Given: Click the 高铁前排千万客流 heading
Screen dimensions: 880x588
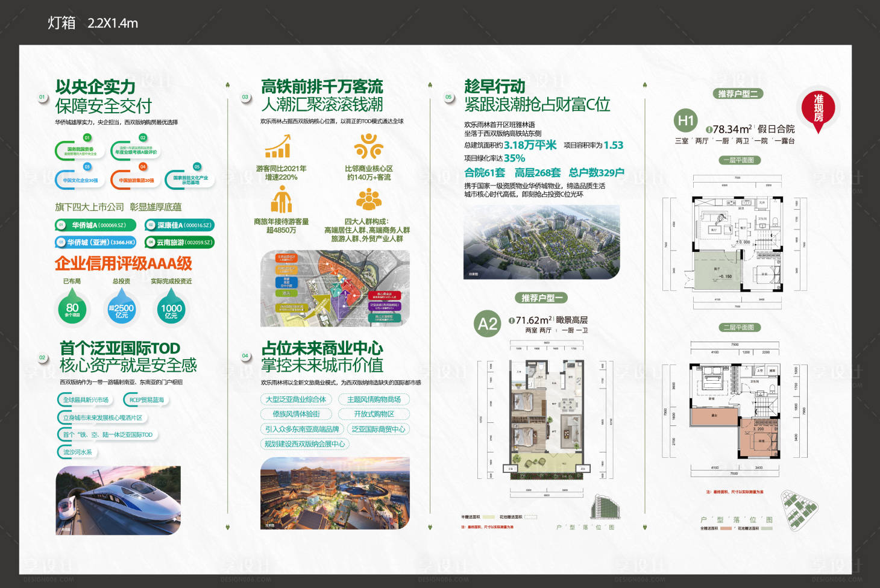Looking at the screenshot, I should [322, 87].
